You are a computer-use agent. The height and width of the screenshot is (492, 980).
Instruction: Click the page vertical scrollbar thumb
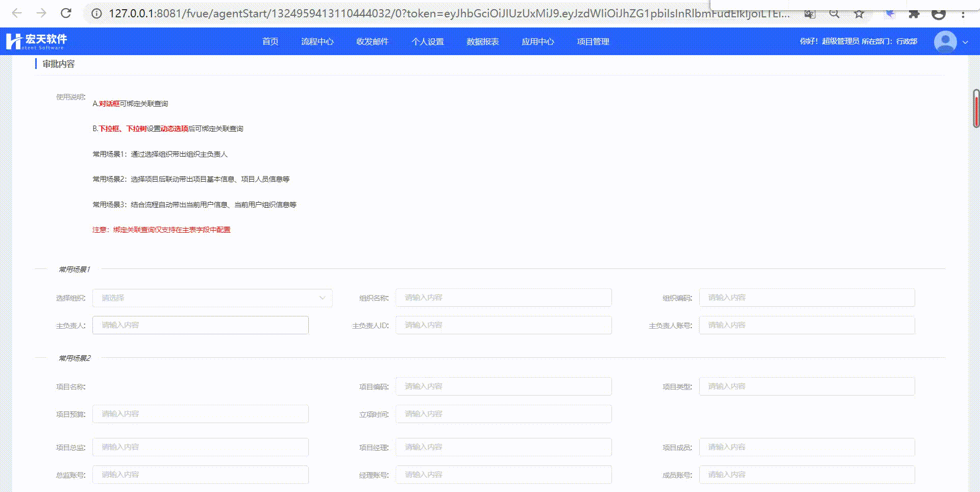point(976,108)
